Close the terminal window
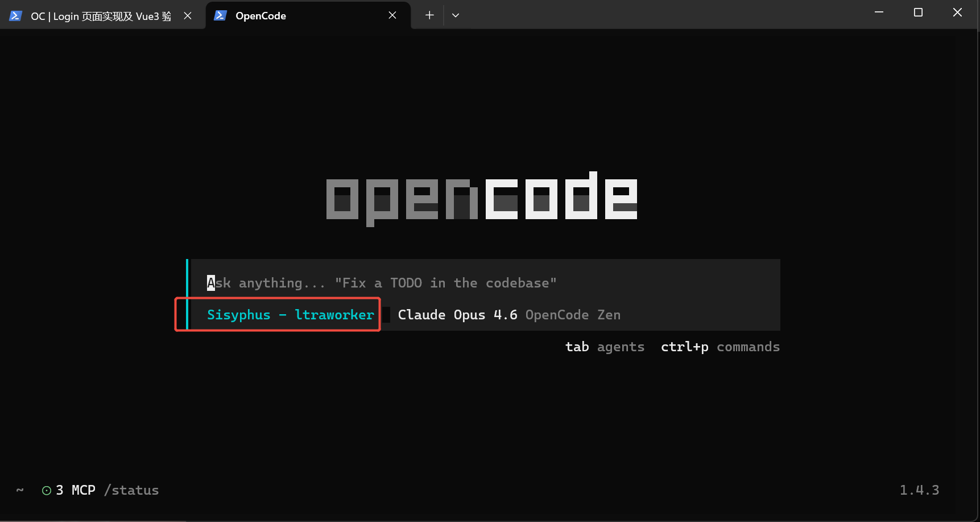Screen dimensions: 980x522 pos(957,13)
